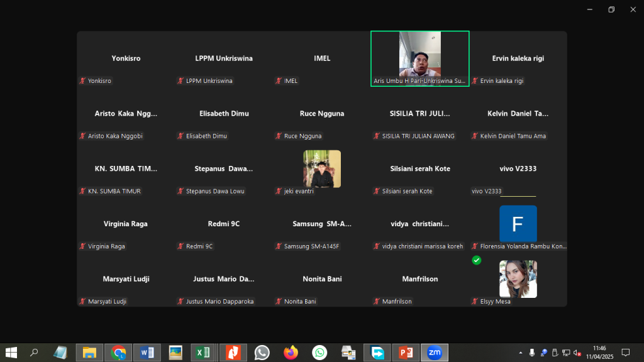This screenshot has height=362, width=644.
Task: Click muted mic icon beside Ruce Ngguna
Action: point(279,136)
